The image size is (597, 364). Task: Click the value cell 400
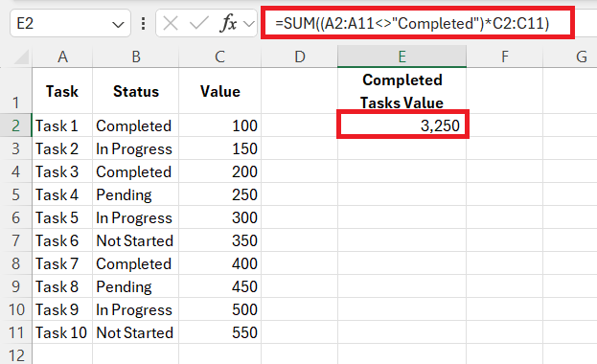[219, 263]
